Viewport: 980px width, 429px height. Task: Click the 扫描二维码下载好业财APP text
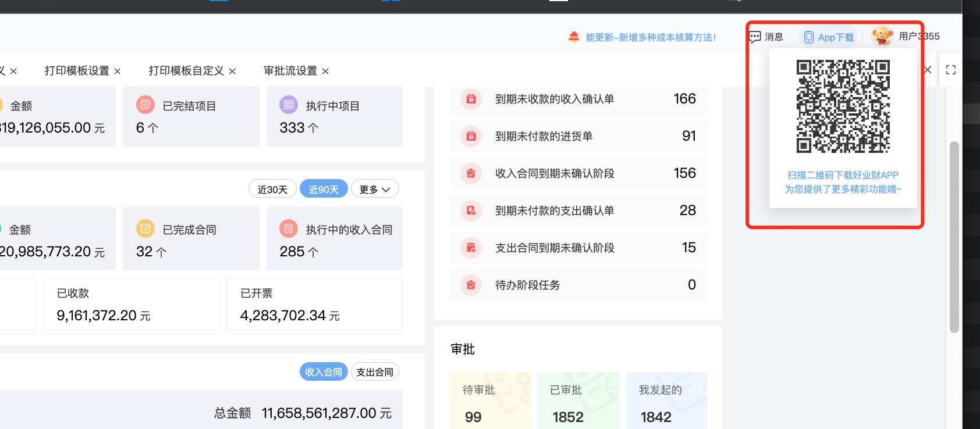[x=843, y=175]
